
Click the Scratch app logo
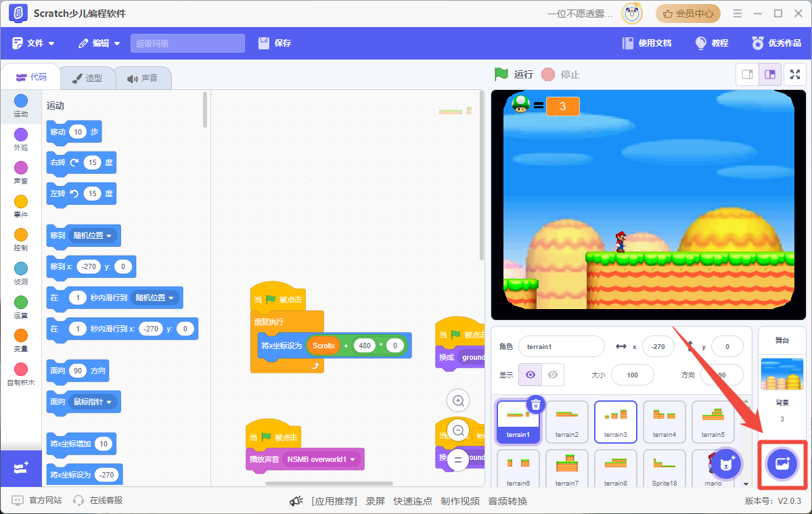18,14
